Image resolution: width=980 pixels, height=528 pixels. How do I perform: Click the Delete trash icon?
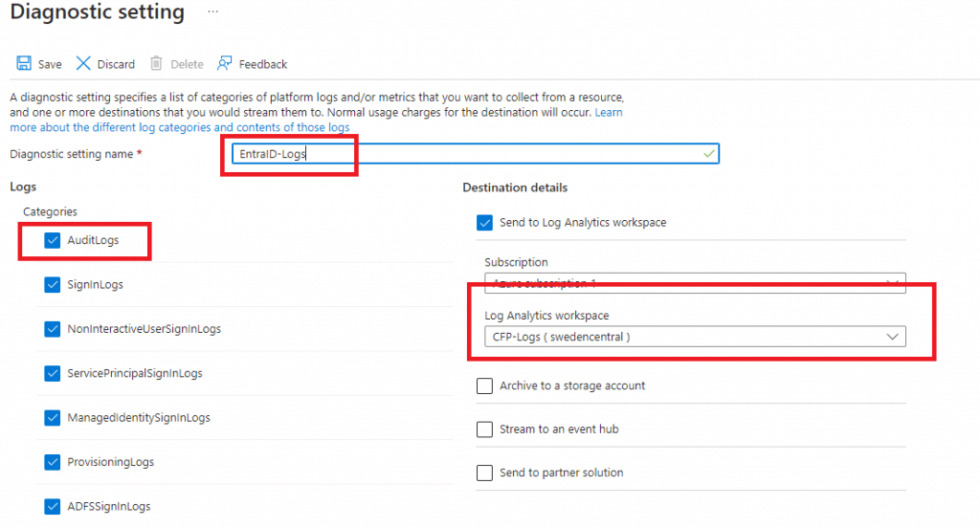pos(156,64)
